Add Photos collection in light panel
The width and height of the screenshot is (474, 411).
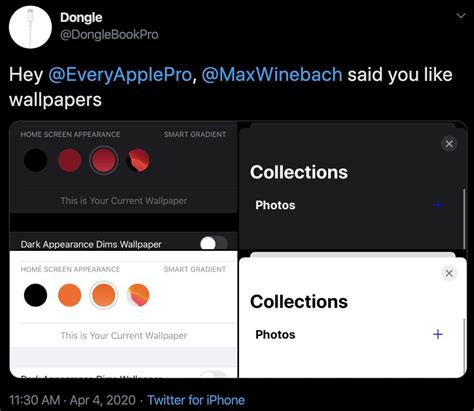click(x=438, y=334)
